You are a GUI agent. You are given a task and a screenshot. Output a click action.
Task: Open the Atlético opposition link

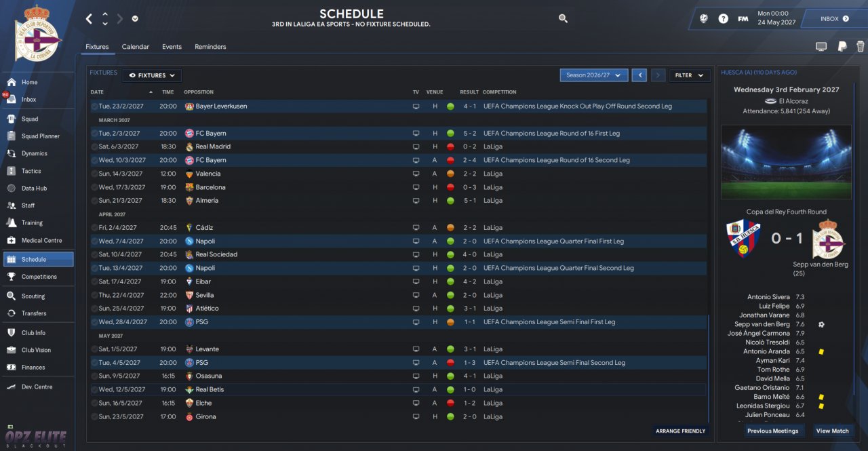click(207, 309)
